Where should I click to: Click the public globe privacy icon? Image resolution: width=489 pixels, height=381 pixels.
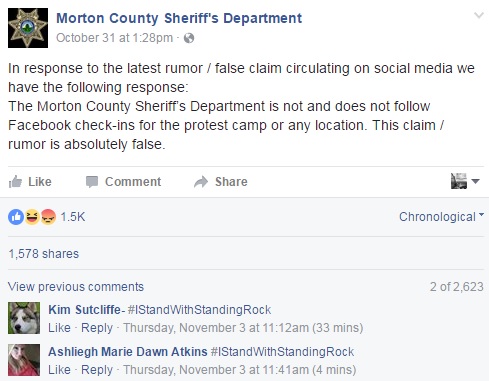tap(189, 38)
